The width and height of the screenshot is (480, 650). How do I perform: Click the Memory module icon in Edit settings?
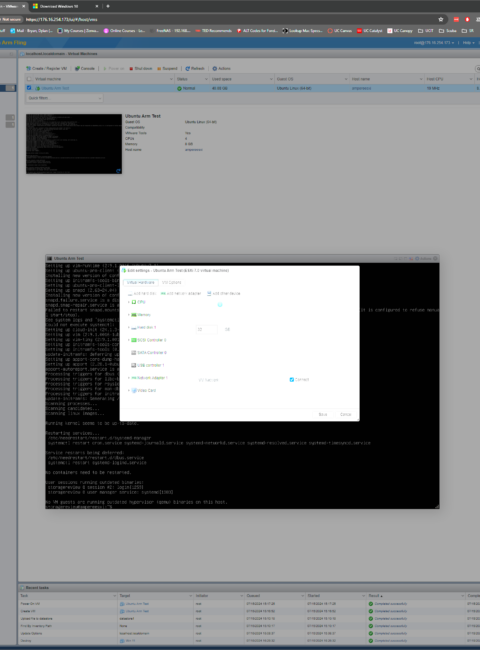[134, 315]
